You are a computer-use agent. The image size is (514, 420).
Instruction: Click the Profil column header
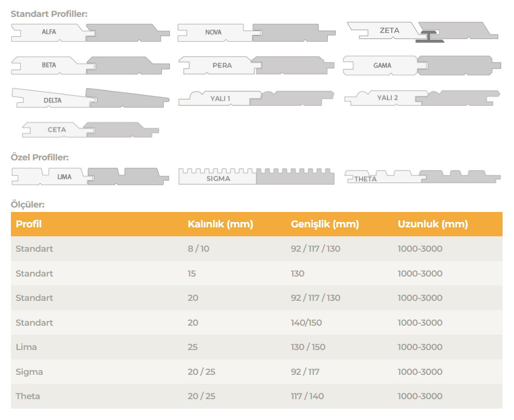pos(29,224)
